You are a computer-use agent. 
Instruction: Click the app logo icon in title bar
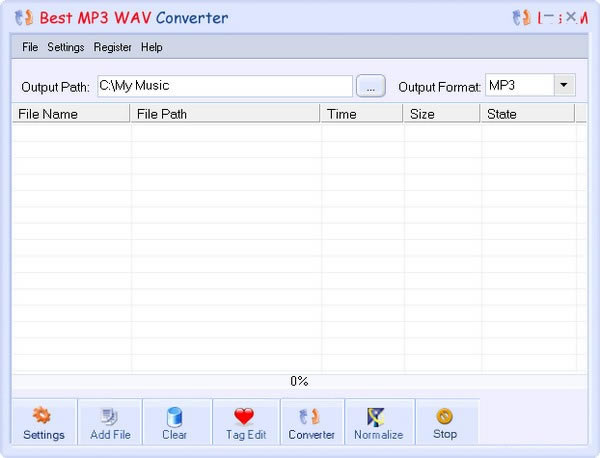tap(23, 18)
